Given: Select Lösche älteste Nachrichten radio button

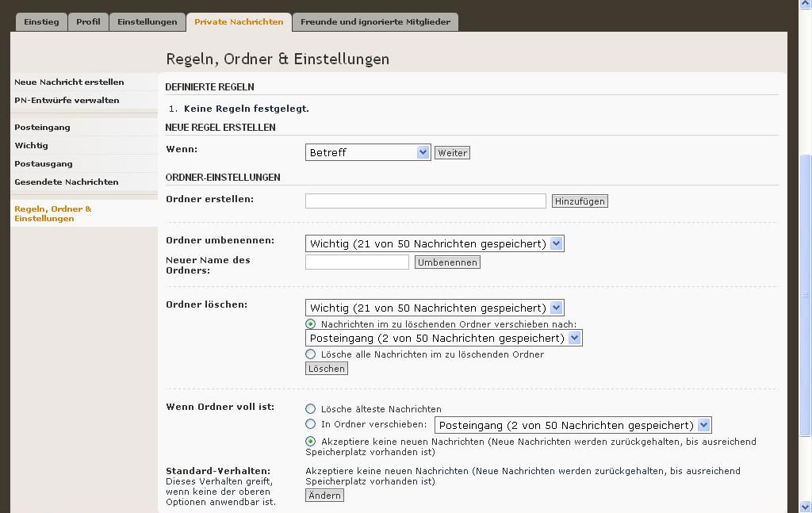Looking at the screenshot, I should click(311, 409).
